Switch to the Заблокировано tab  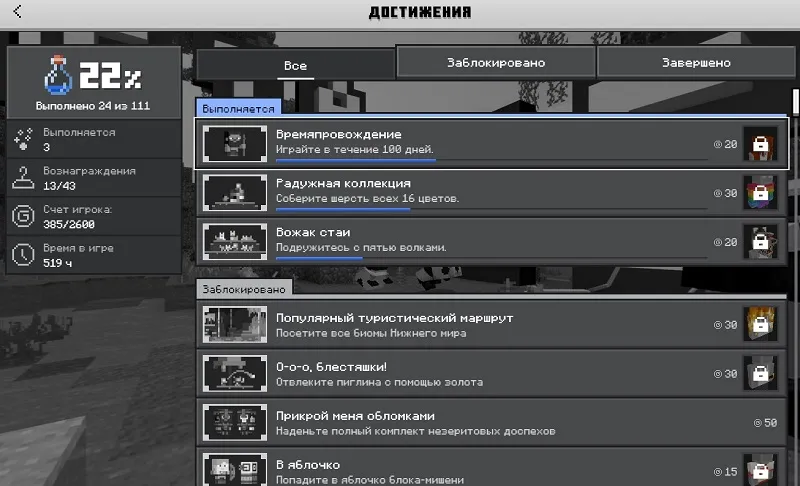point(496,62)
